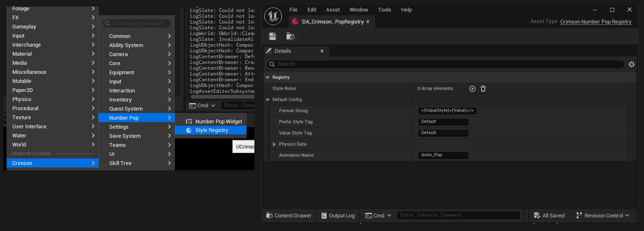Viewport: 644px width, 231px height.
Task: Open the Save System submenu
Action: click(x=136, y=136)
